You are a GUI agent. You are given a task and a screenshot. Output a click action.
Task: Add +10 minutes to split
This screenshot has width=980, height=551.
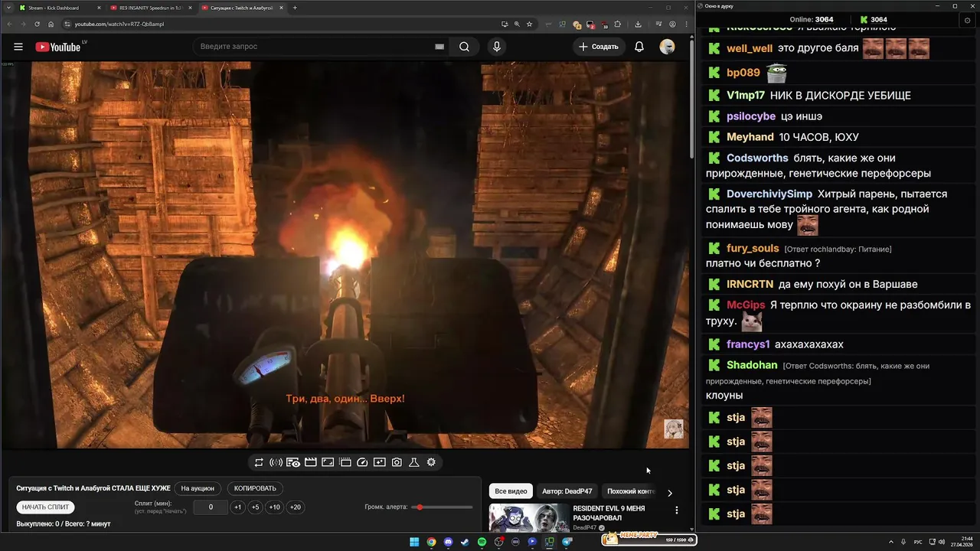274,507
